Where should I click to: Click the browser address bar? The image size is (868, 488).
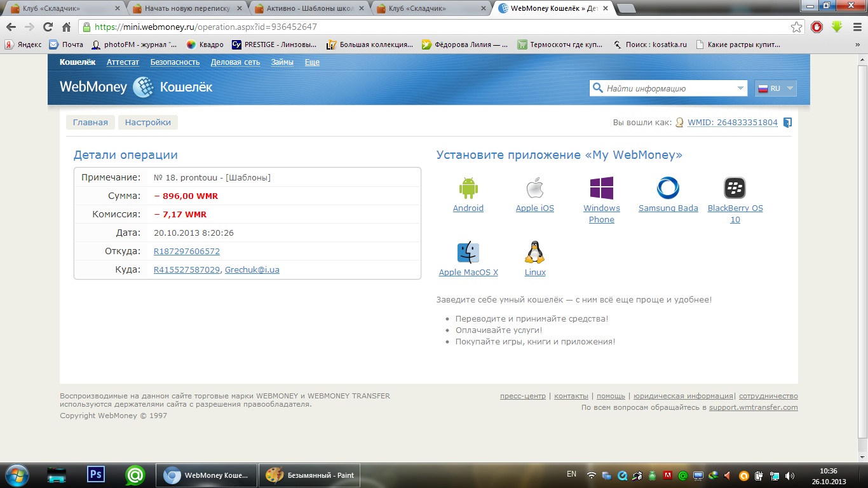[442, 27]
